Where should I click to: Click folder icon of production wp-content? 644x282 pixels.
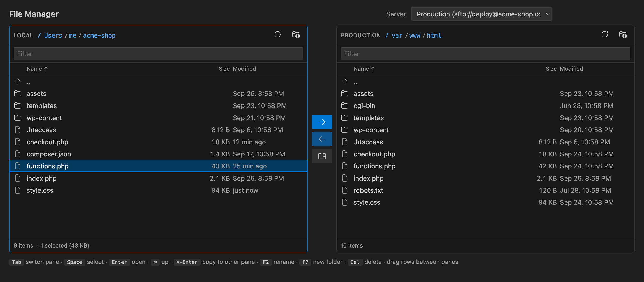pos(345,130)
